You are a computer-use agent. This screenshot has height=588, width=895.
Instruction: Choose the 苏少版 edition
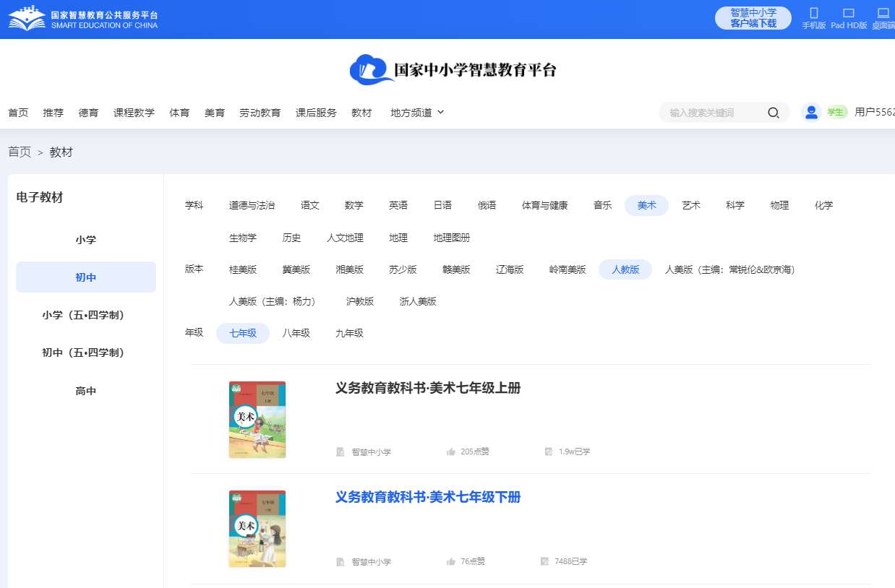(403, 269)
